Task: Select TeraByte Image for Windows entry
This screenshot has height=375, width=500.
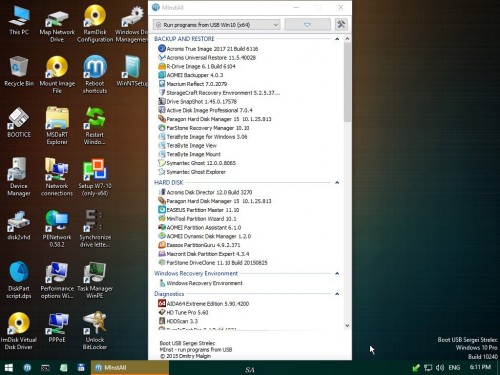Action: [203, 137]
